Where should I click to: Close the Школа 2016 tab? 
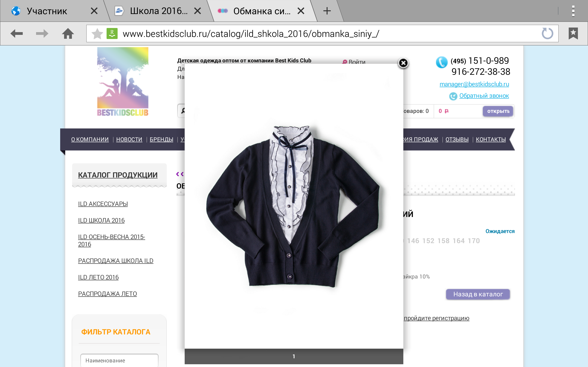[x=198, y=11]
